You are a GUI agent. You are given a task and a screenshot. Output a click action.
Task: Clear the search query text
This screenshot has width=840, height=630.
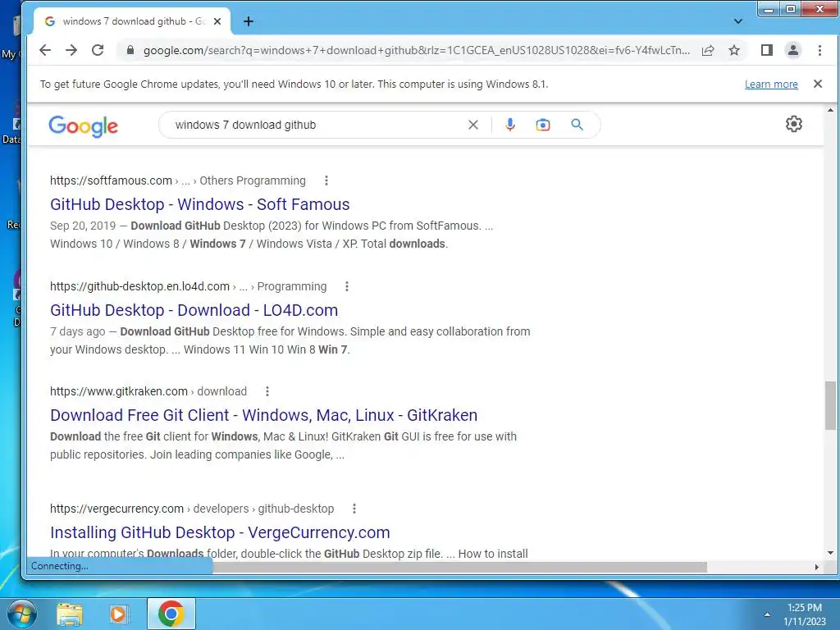(473, 125)
